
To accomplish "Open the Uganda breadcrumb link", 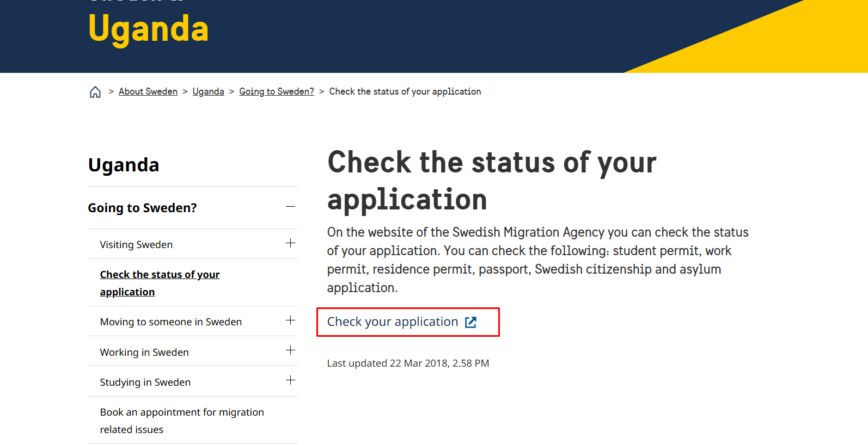I will [208, 91].
